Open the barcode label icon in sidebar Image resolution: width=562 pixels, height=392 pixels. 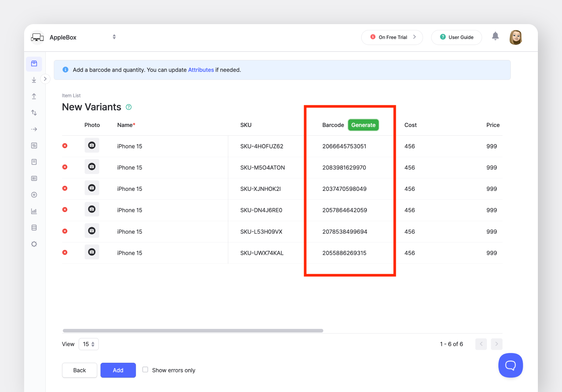click(x=34, y=178)
